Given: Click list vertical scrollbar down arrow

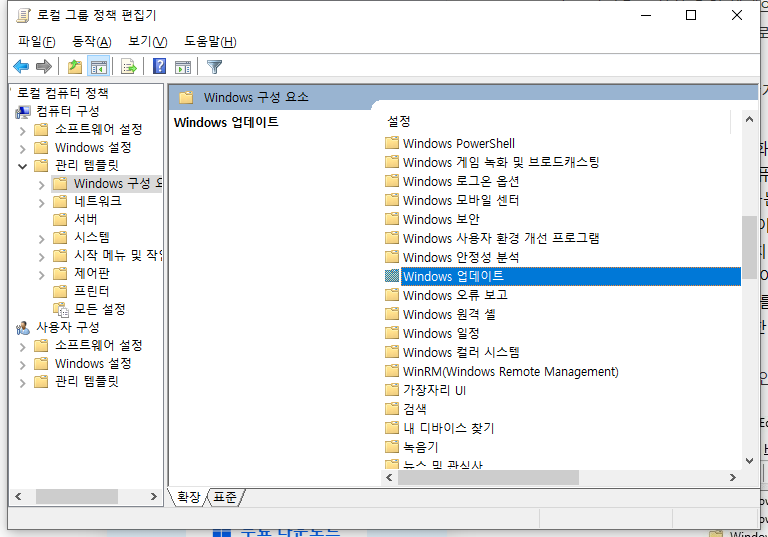Looking at the screenshot, I should 749,461.
